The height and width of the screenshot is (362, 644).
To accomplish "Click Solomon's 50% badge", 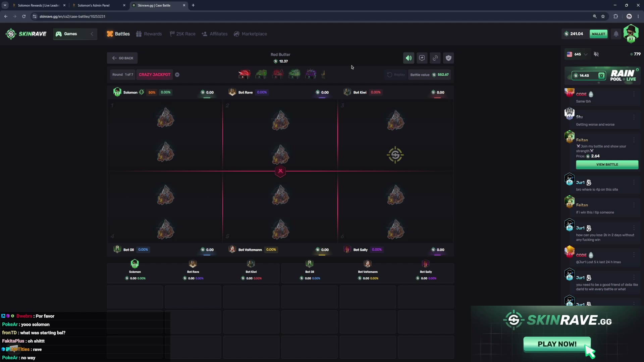I will [x=152, y=93].
